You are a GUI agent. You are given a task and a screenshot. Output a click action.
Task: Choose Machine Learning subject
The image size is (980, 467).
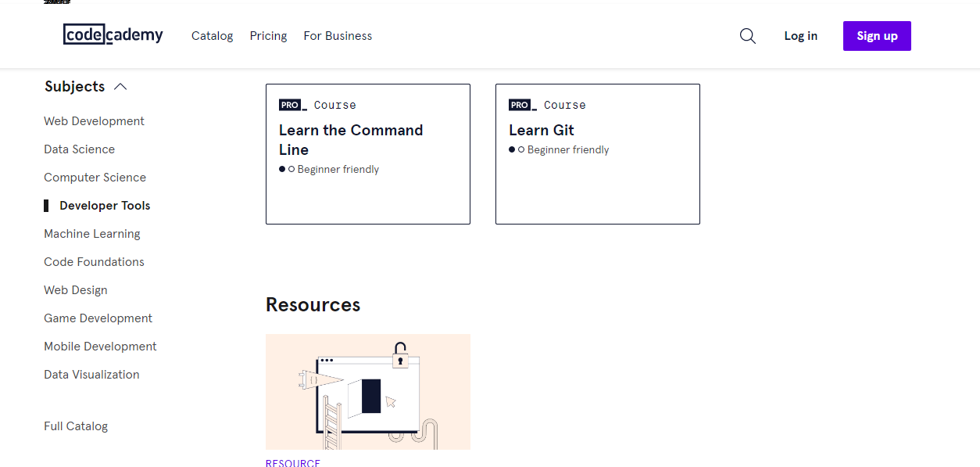91,234
